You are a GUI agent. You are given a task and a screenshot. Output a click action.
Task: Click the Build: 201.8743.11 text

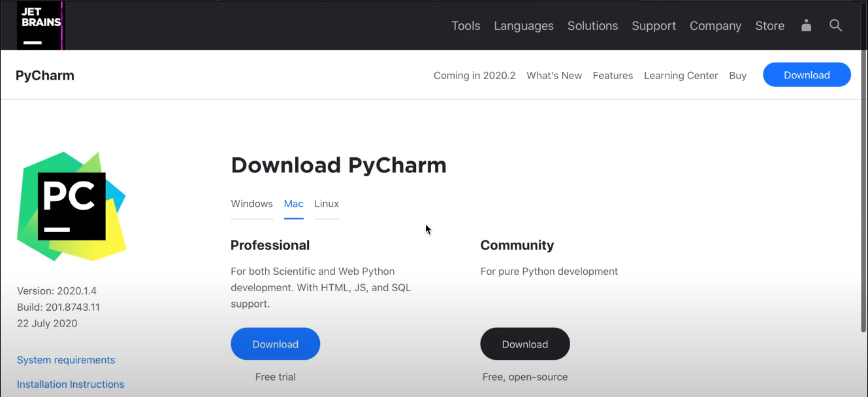(x=58, y=307)
